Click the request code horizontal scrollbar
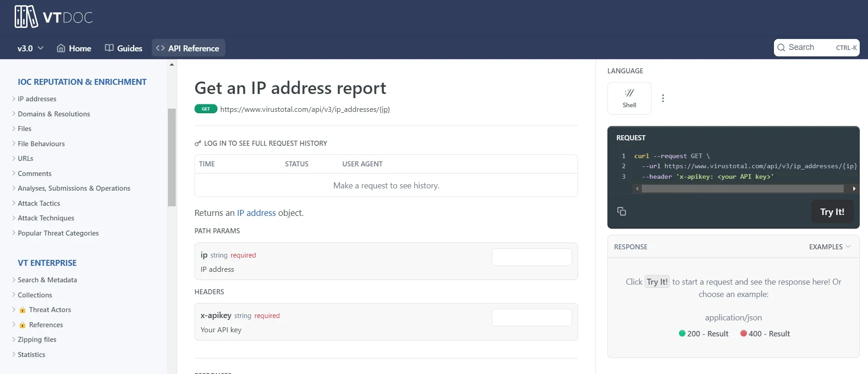The height and width of the screenshot is (374, 868). click(x=742, y=189)
